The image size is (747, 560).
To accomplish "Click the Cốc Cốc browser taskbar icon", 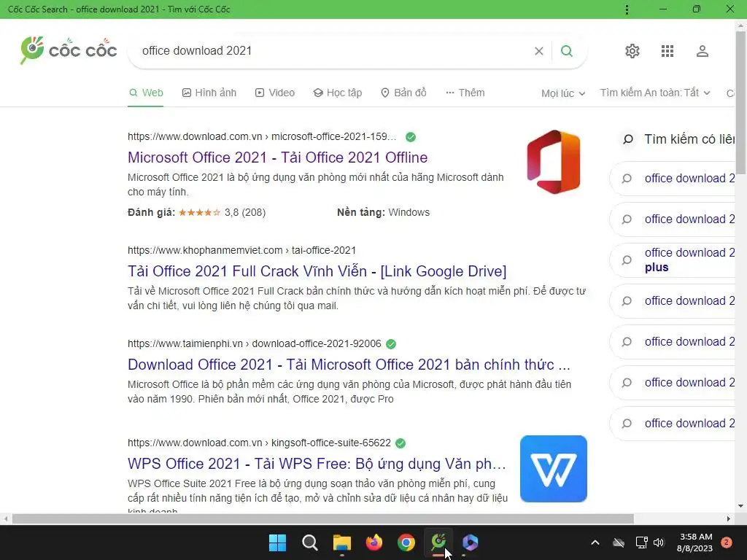I will (438, 542).
